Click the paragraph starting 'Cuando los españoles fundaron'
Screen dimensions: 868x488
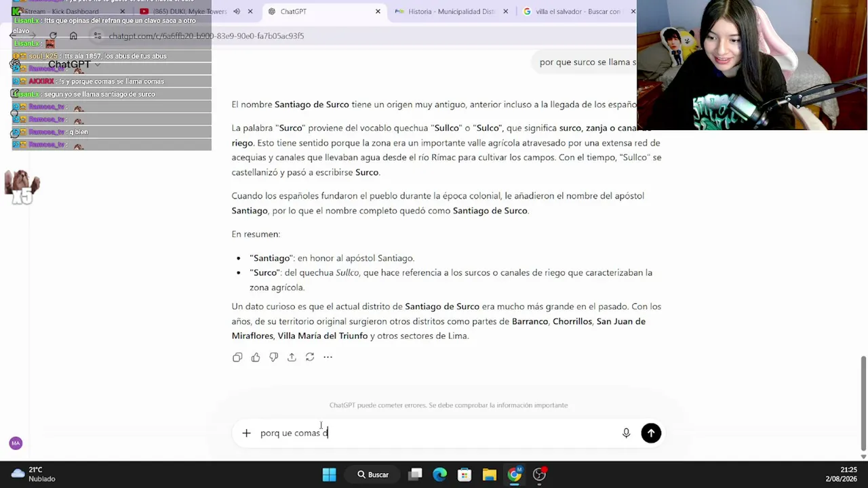click(438, 203)
